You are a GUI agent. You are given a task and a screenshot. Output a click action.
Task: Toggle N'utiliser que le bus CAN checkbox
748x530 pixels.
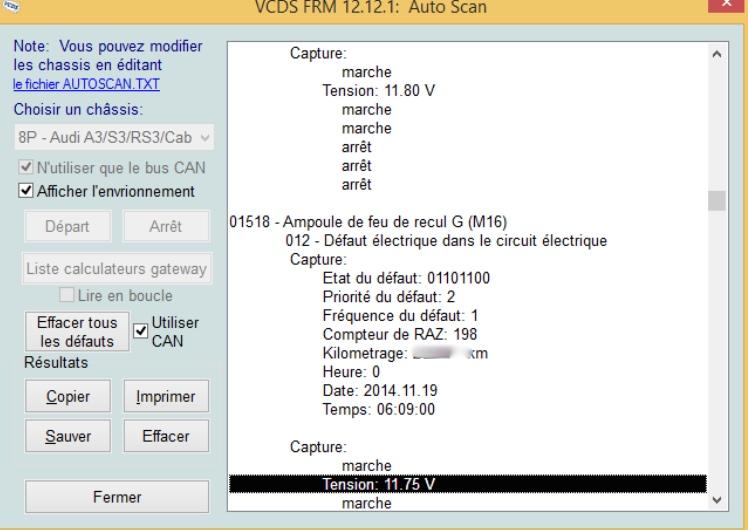coord(25,167)
